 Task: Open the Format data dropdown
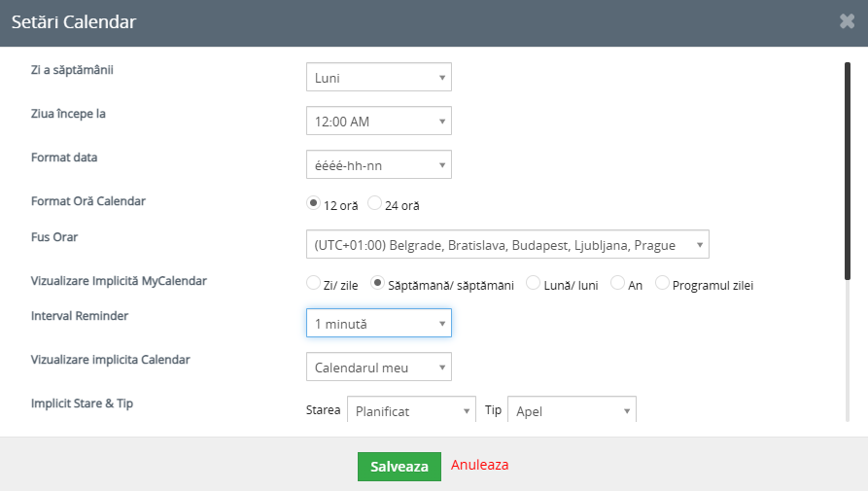(x=379, y=164)
